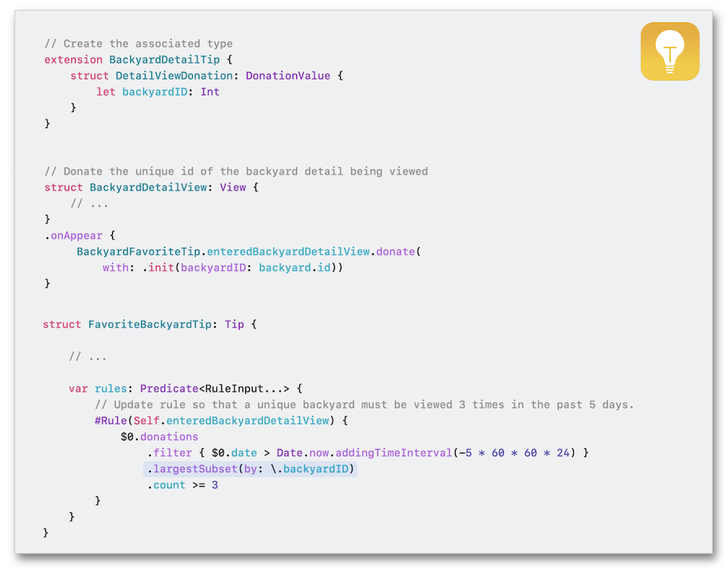Click the 'Donate the unique id' comment
The height and width of the screenshot is (572, 728).
(x=236, y=172)
